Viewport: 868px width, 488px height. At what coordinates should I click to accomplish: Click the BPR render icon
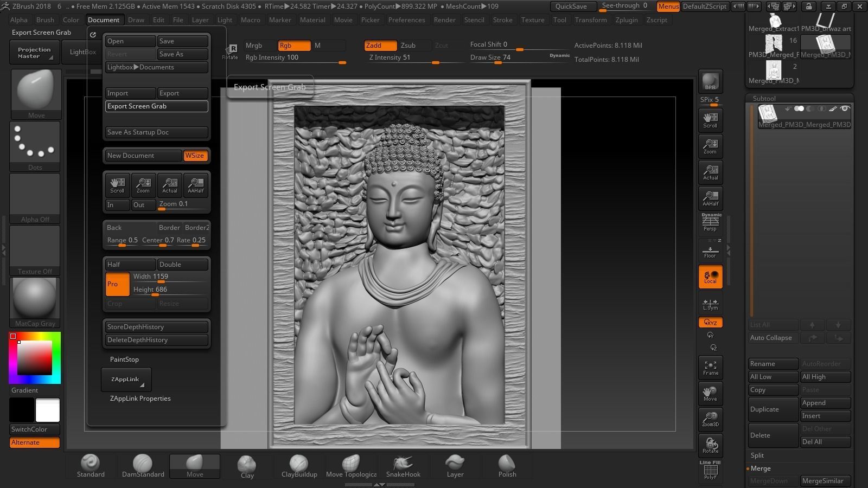pyautogui.click(x=710, y=81)
